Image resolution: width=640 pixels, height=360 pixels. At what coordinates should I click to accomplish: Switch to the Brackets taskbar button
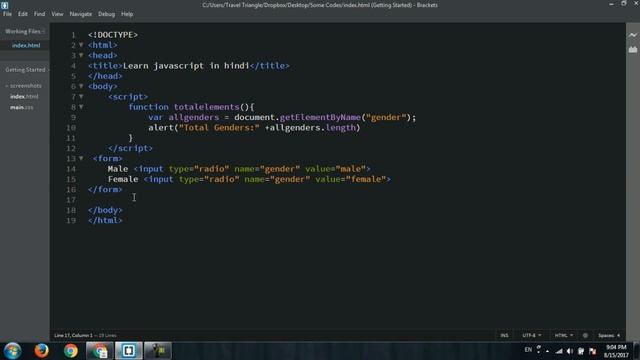(129, 351)
